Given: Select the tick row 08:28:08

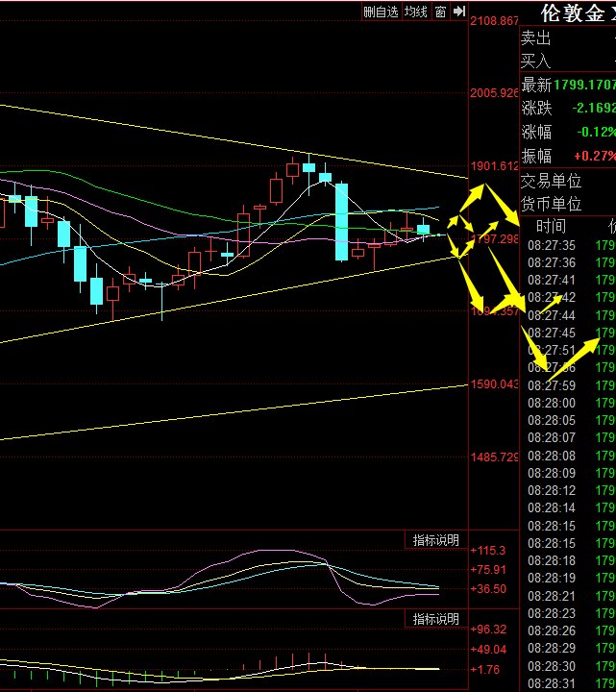Looking at the screenshot, I should tap(568, 456).
